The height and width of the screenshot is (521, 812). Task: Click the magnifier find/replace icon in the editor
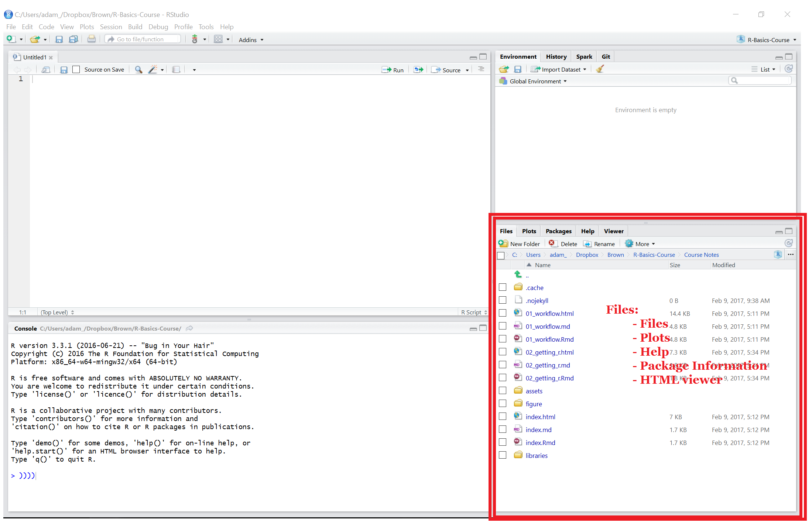point(138,69)
